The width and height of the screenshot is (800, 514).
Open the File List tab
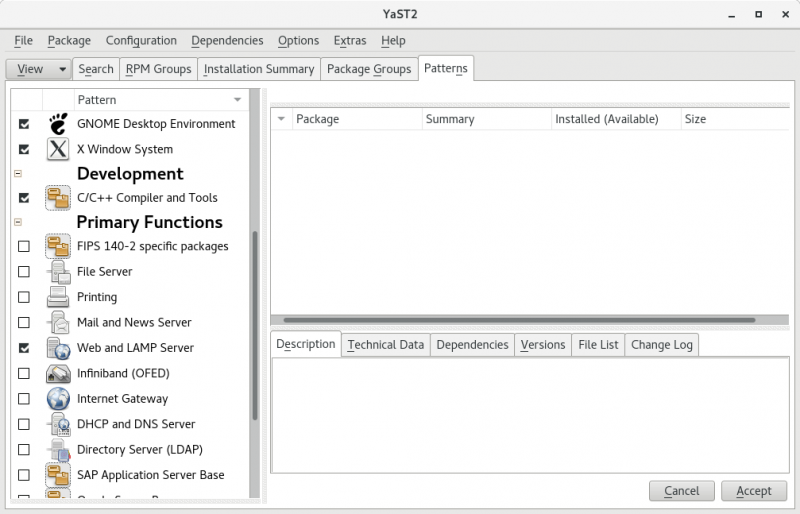[598, 345]
